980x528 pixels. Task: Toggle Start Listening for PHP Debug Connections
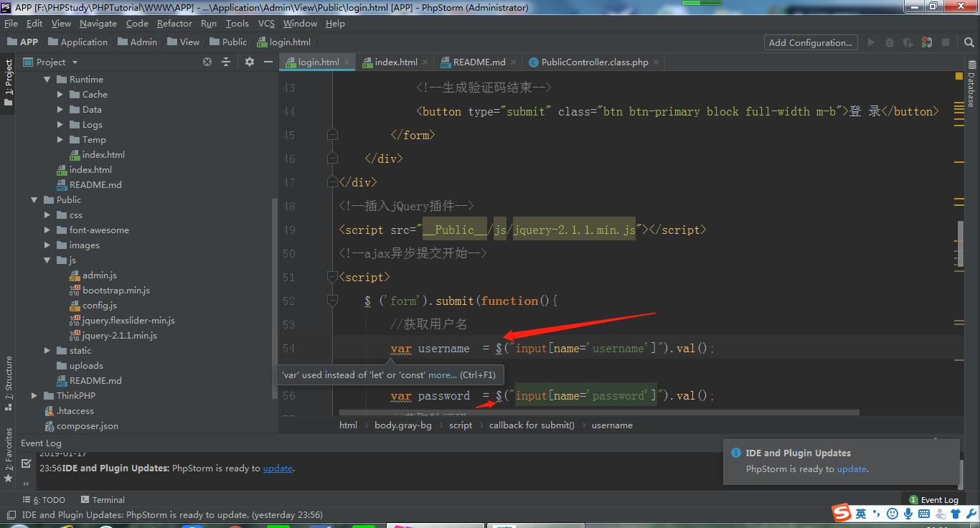[x=927, y=42]
